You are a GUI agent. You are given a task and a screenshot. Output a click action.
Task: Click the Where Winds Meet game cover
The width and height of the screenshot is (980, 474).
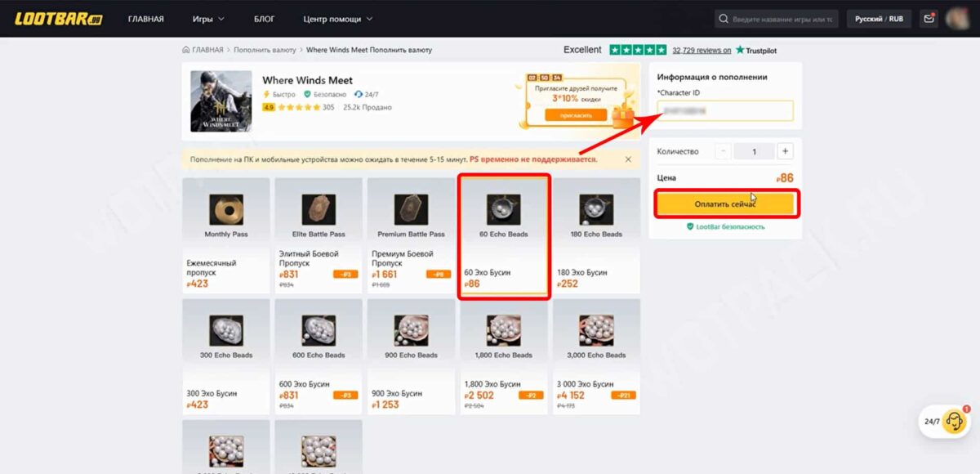pyautogui.click(x=221, y=101)
